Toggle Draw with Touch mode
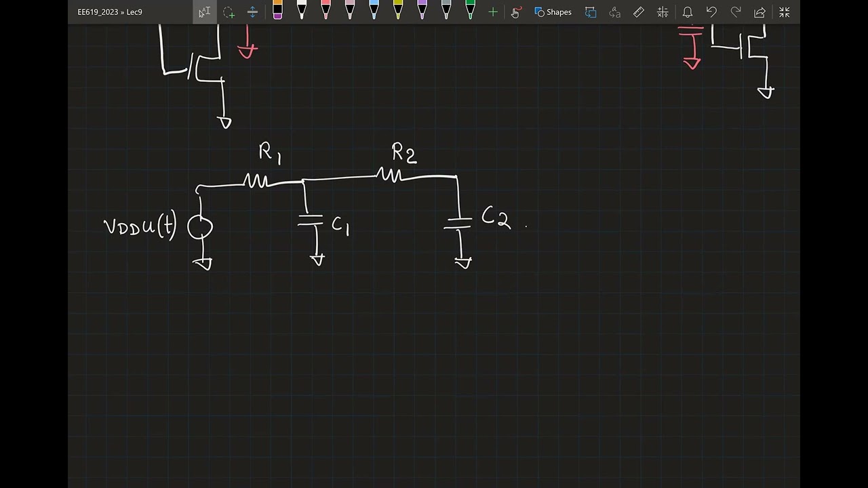Image resolution: width=868 pixels, height=488 pixels. (516, 12)
